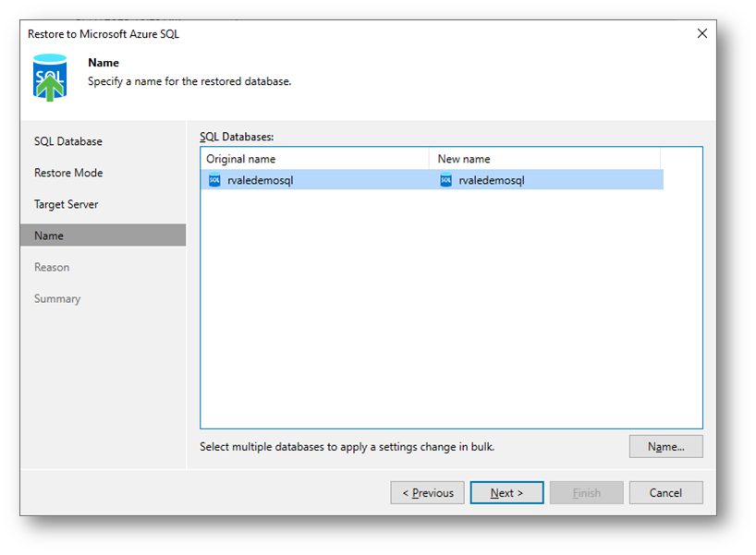This screenshot has height=555, width=756.
Task: Go to the Restore Mode step
Action: [x=68, y=173]
